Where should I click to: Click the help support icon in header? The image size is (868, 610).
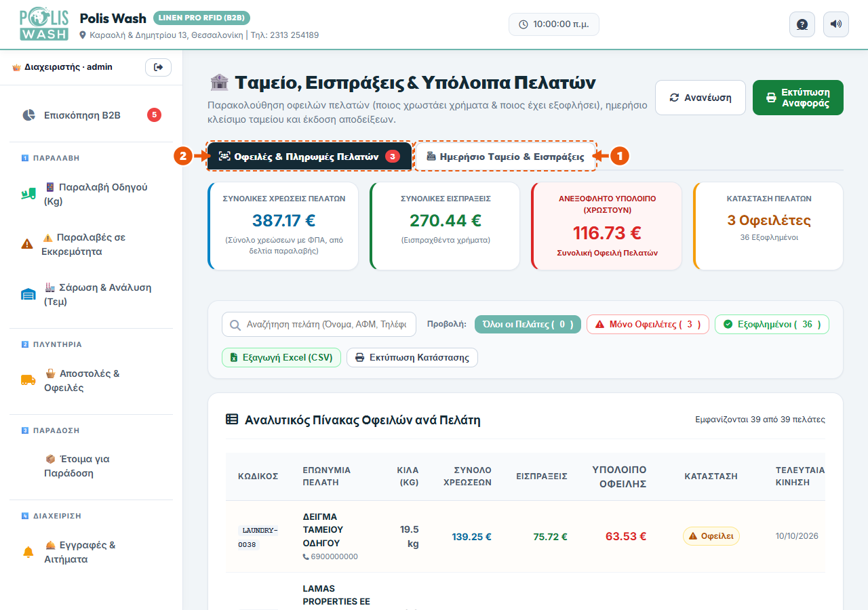[802, 24]
